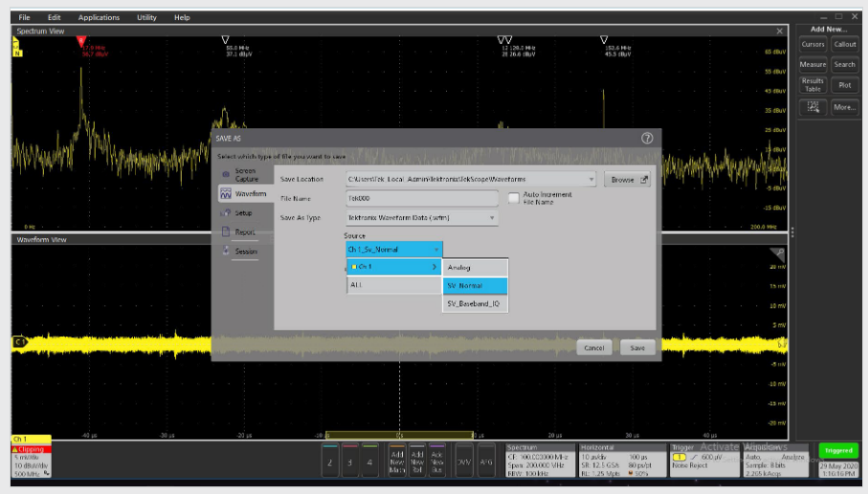Image resolution: width=868 pixels, height=494 pixels.
Task: Click the zoom box icon button
Action: pyautogui.click(x=812, y=107)
